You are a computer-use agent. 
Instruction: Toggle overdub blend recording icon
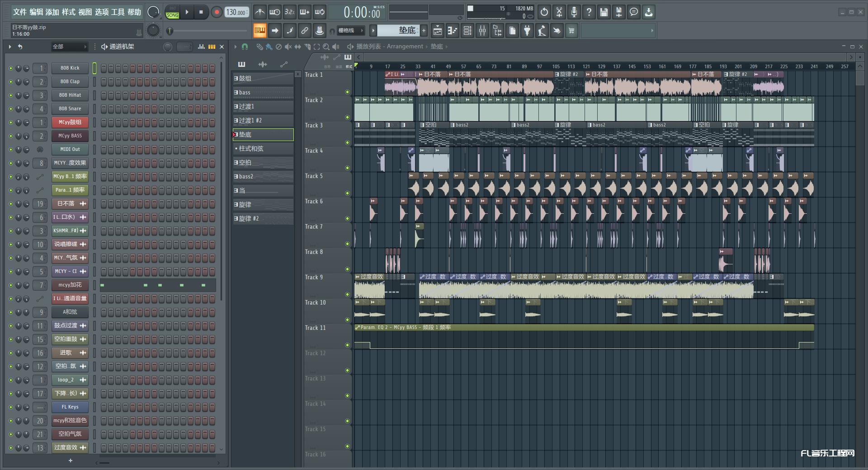click(x=305, y=12)
